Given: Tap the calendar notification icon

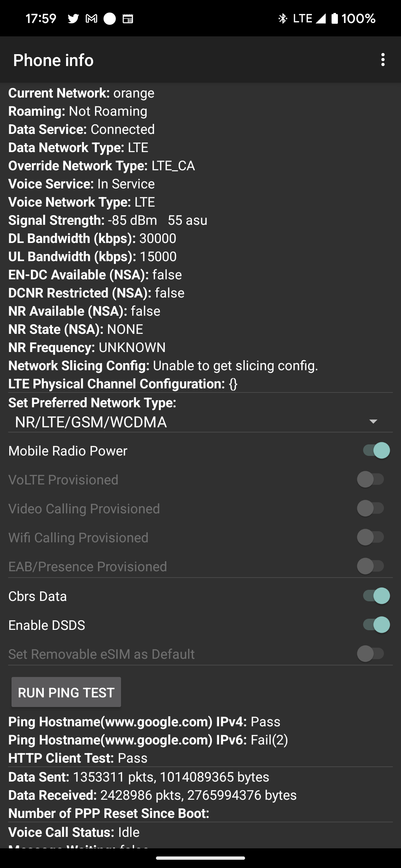Looking at the screenshot, I should (128, 19).
